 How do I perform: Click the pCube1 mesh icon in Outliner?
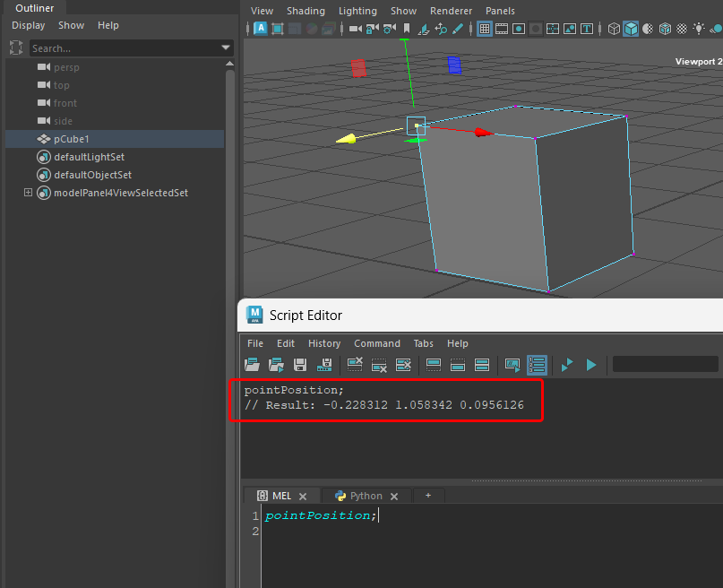[x=44, y=139]
